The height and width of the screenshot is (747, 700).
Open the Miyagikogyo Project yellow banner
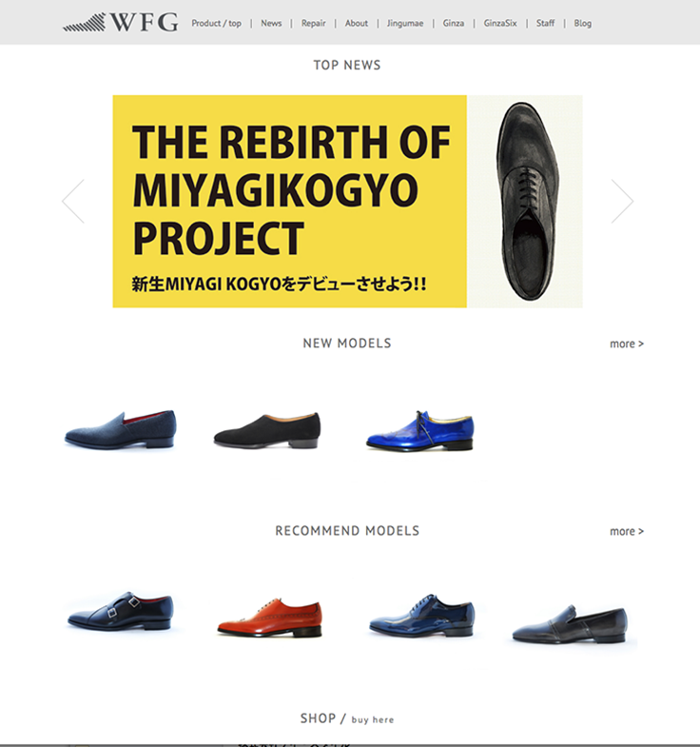coord(347,202)
